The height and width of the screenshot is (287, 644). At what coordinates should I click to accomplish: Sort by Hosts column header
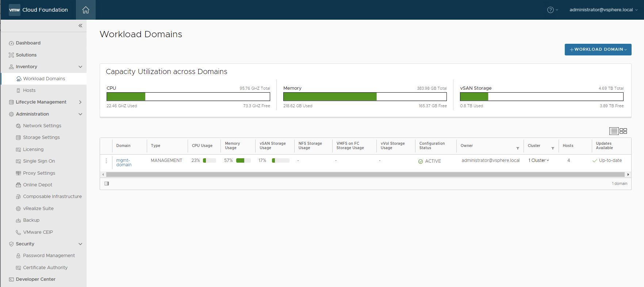tap(568, 146)
